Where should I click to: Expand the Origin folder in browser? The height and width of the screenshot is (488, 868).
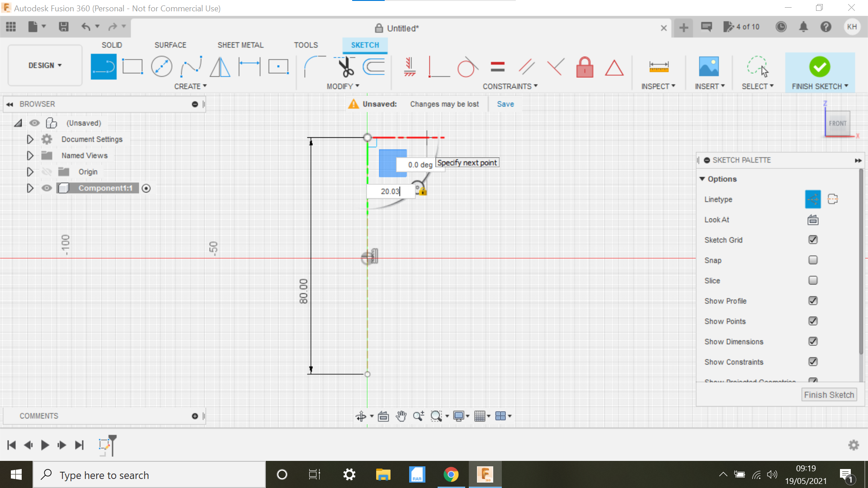click(x=30, y=172)
